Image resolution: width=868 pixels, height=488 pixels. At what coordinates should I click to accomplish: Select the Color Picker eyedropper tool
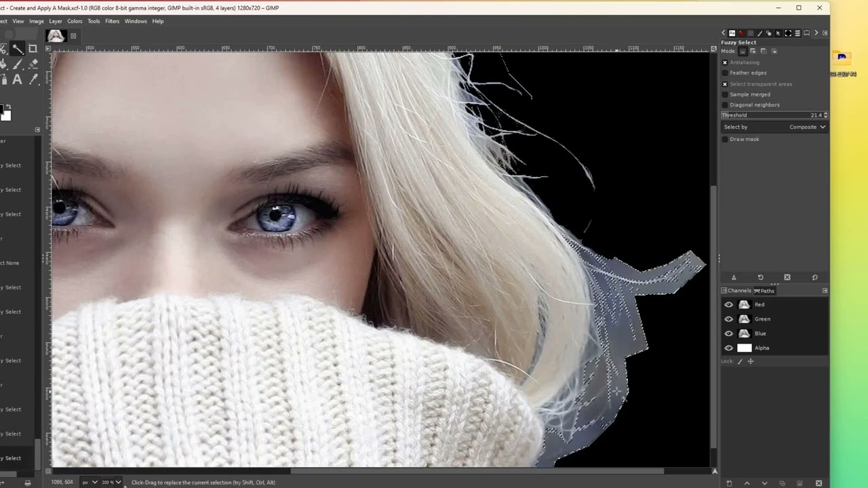point(33,79)
